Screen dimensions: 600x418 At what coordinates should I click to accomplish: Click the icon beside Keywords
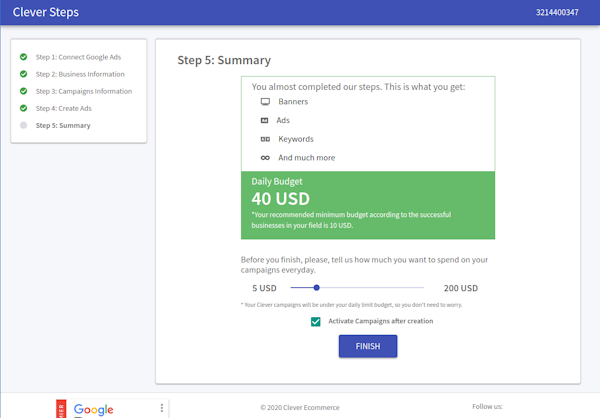(265, 139)
